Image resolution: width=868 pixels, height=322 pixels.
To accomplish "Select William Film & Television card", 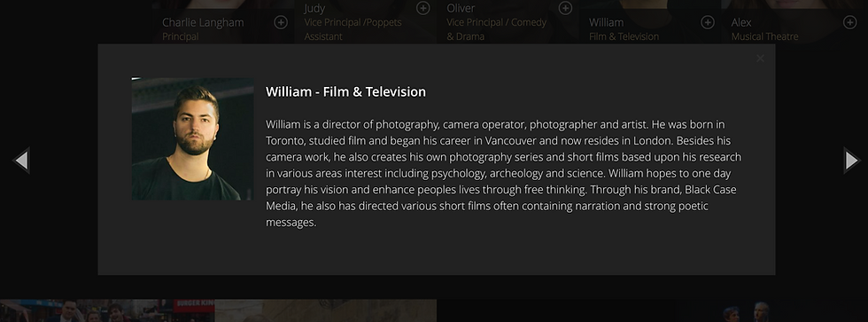I will pos(650,21).
